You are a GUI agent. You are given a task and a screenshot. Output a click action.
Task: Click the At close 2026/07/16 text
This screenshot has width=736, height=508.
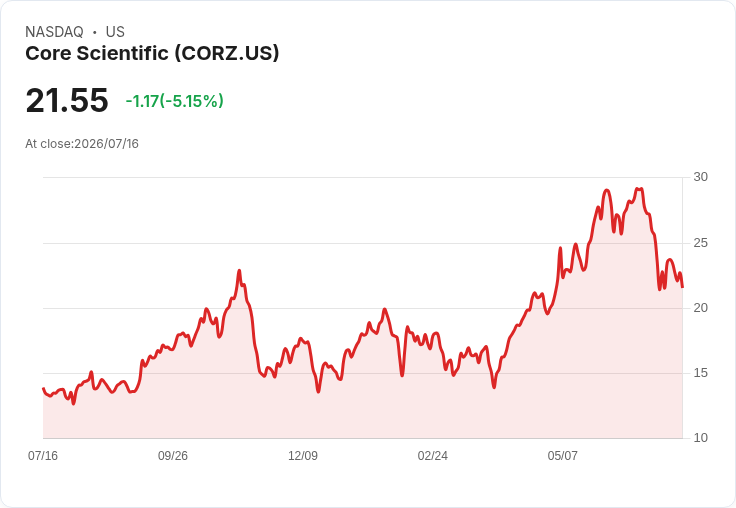click(x=82, y=144)
